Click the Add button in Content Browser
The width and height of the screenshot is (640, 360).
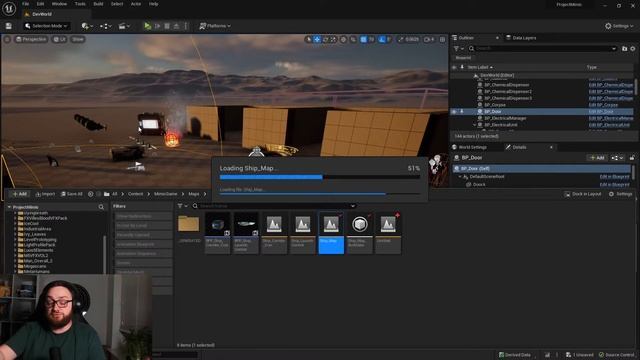pyautogui.click(x=20, y=194)
